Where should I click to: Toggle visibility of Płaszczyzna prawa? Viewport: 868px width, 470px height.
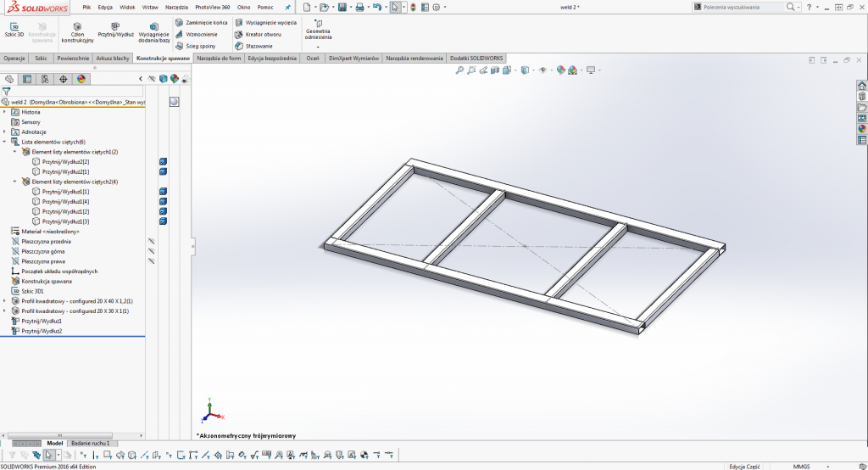click(151, 261)
